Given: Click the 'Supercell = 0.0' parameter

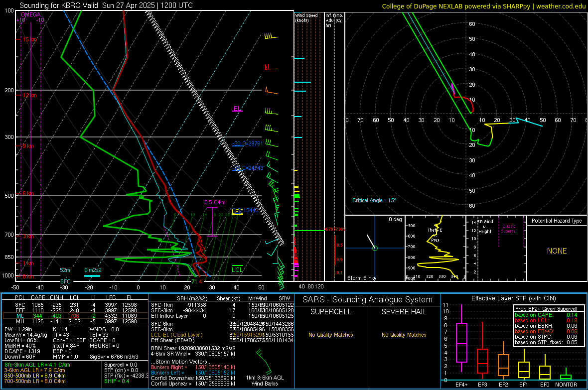Looking at the screenshot, I should [x=121, y=365].
